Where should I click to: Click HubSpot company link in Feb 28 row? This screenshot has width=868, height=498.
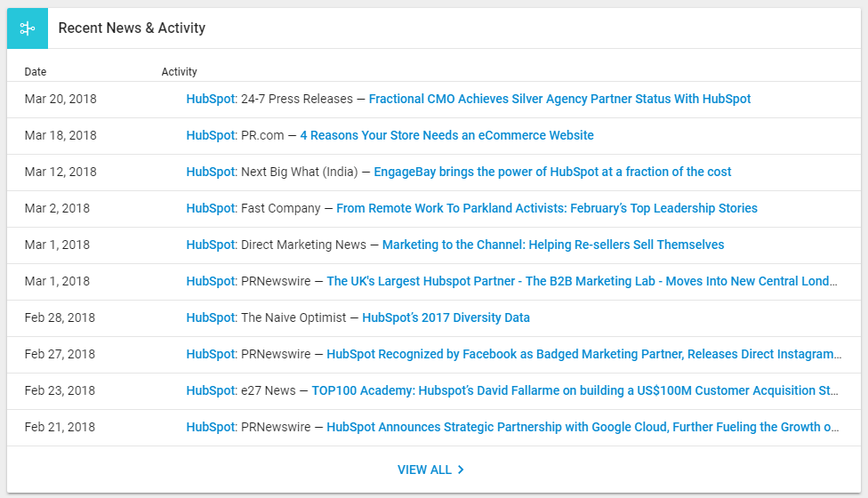211,318
